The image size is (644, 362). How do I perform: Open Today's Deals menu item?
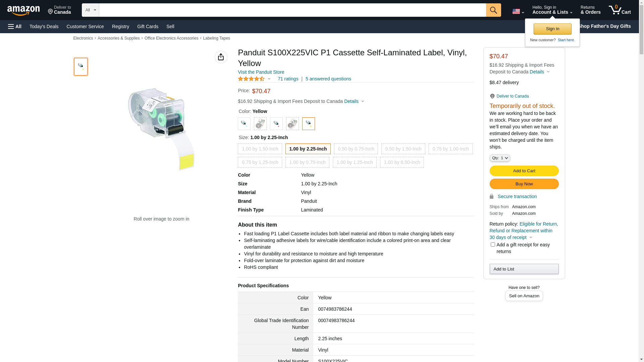44,26
